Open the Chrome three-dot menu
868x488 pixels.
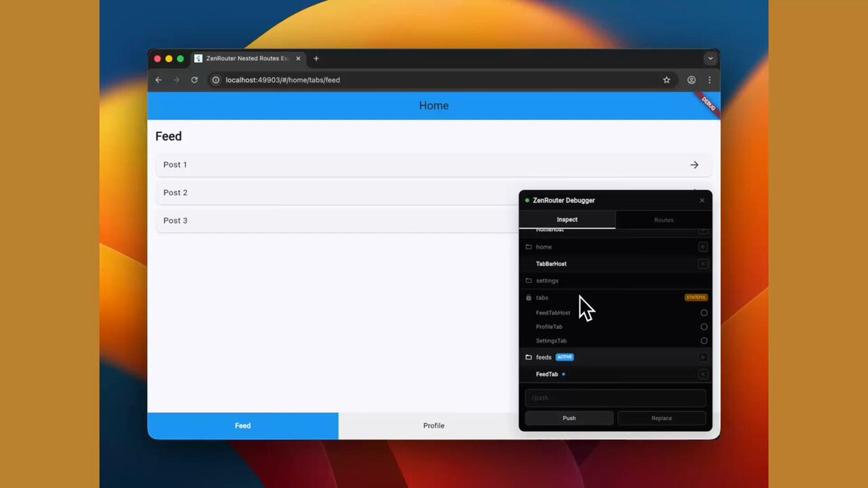pyautogui.click(x=710, y=80)
